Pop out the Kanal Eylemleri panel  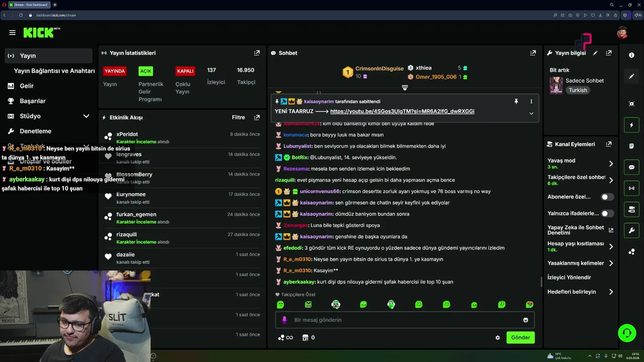point(609,144)
